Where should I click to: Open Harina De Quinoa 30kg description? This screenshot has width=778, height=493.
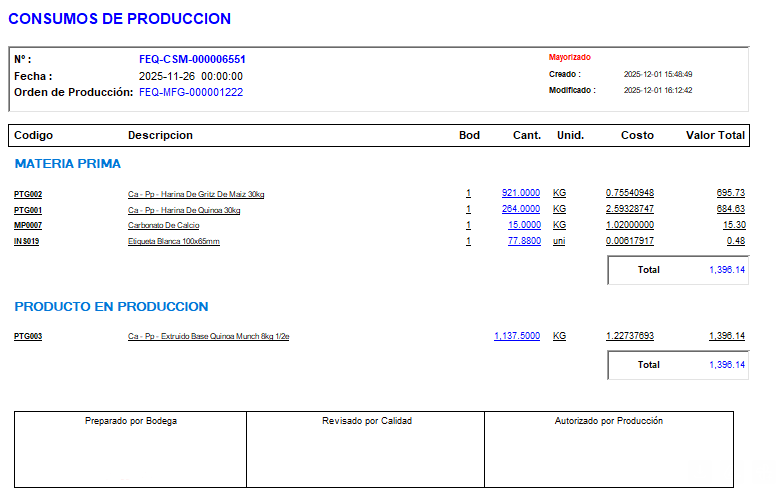[184, 210]
